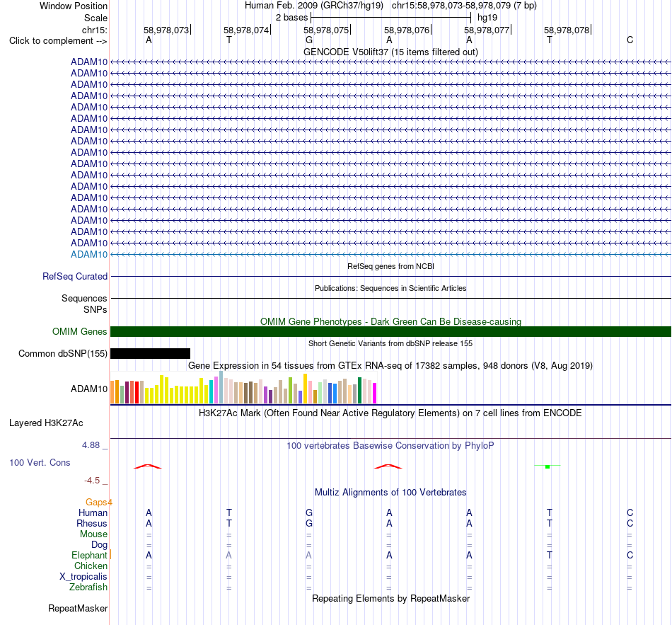Image resolution: width=672 pixels, height=625 pixels.
Task: Click the '2 bases' scale bar text
Action: pyautogui.click(x=291, y=18)
